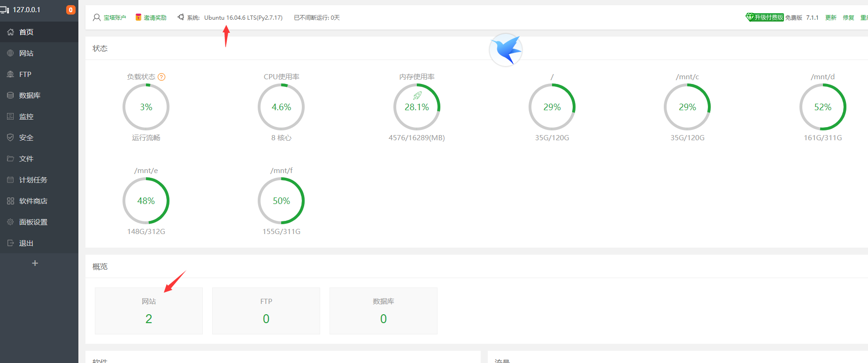868x363 pixels.
Task: Click 退出 to log out
Action: [39, 243]
